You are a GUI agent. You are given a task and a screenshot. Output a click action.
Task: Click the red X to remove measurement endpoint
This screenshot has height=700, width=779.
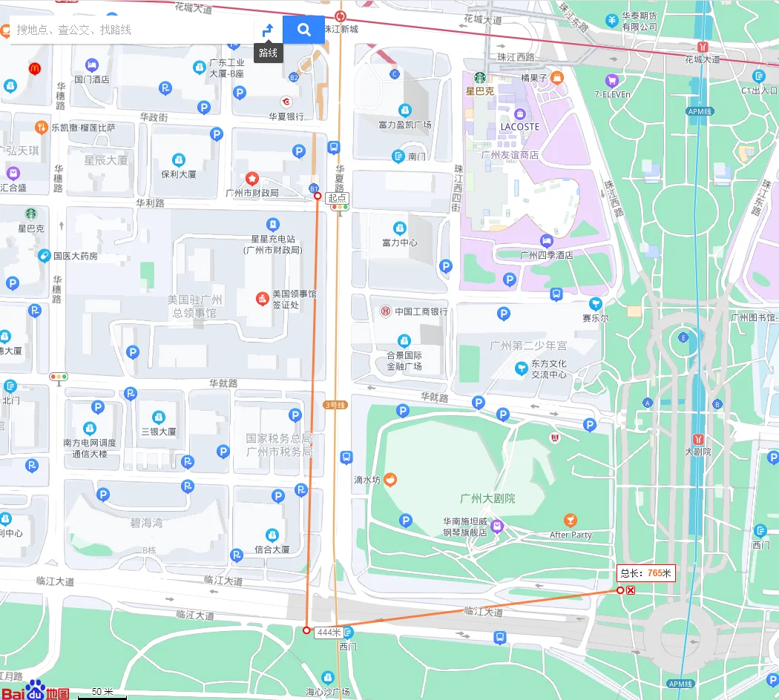631,590
